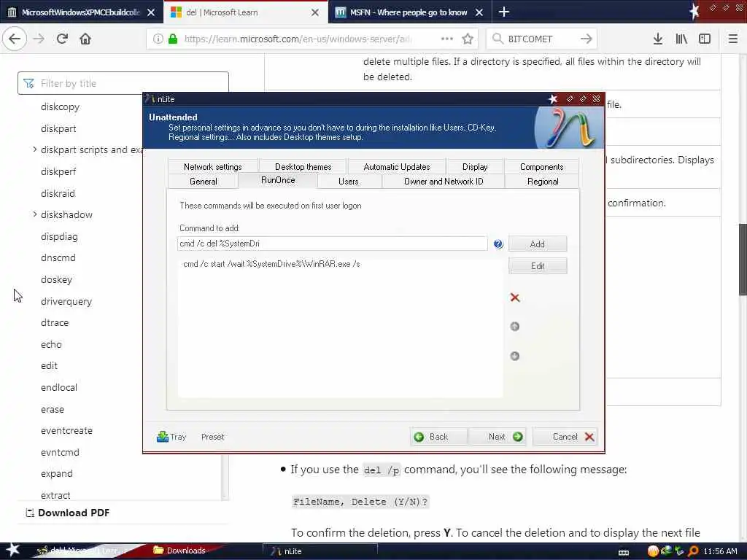The image size is (747, 560).
Task: Click the Add button
Action: 538,244
